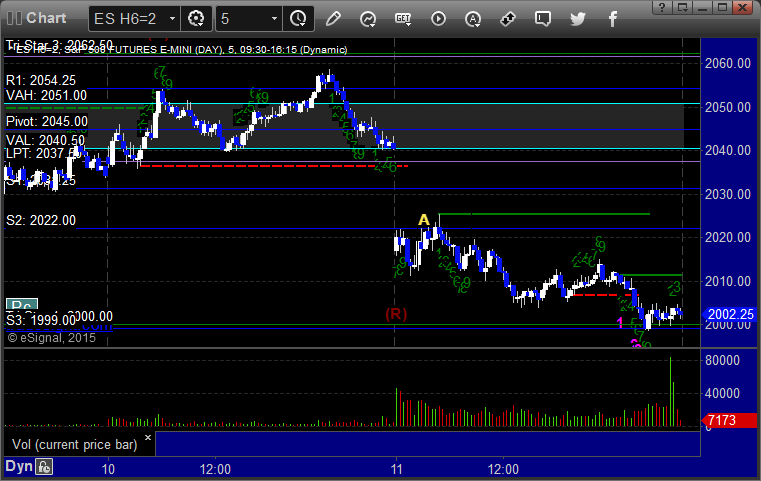The height and width of the screenshot is (481, 761).
Task: Click the 80000 volume axis label
Action: [722, 360]
